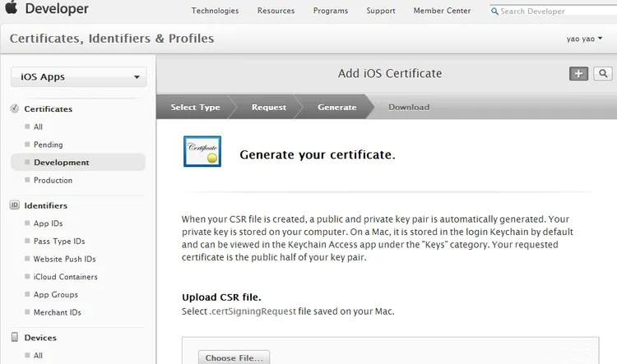The width and height of the screenshot is (617, 364).
Task: Click the Choose File button
Action: pos(234,357)
